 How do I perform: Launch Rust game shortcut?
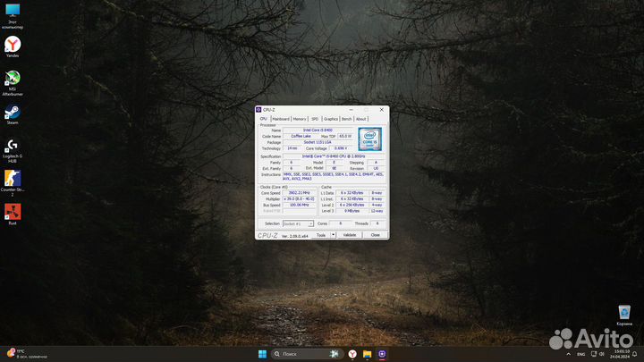click(x=13, y=213)
